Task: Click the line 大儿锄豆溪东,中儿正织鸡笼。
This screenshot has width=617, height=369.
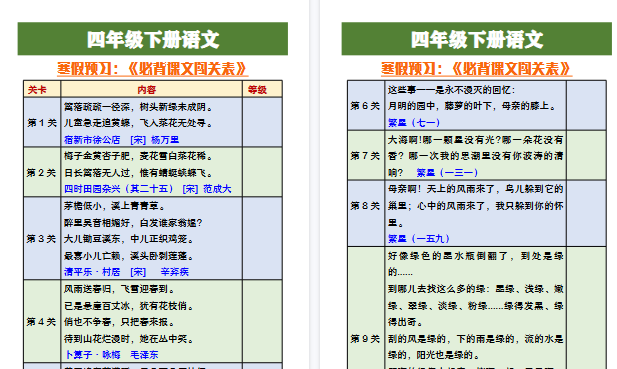Action: coord(129,239)
